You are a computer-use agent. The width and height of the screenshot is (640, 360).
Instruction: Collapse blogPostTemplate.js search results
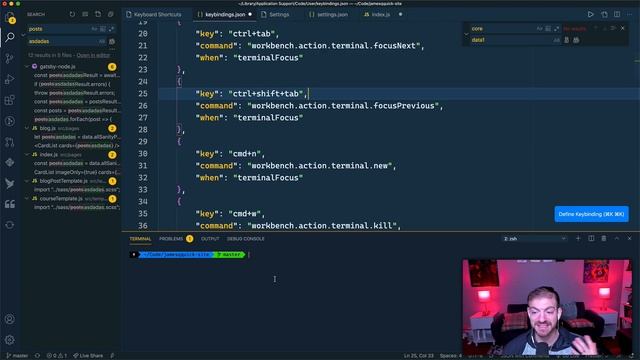[x=27, y=181]
